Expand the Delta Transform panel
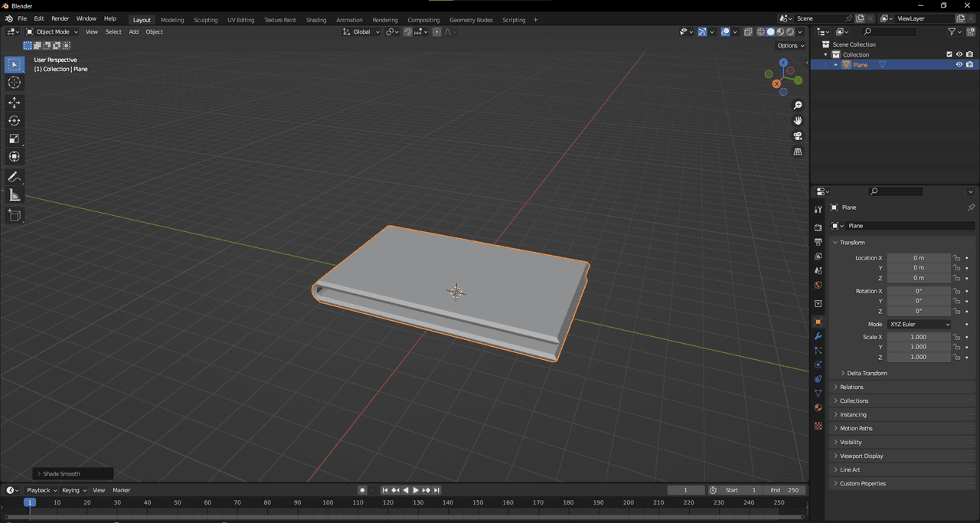980x523 pixels. coord(867,373)
